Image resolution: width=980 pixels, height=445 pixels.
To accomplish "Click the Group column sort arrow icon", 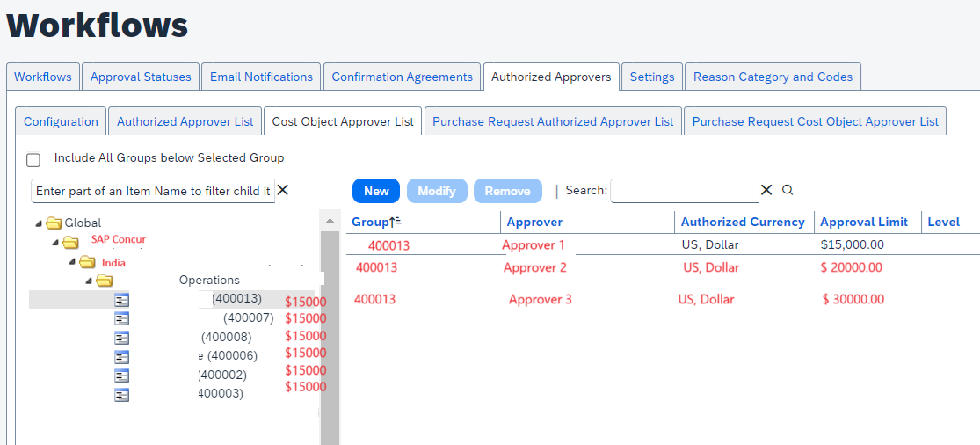I will (x=396, y=222).
